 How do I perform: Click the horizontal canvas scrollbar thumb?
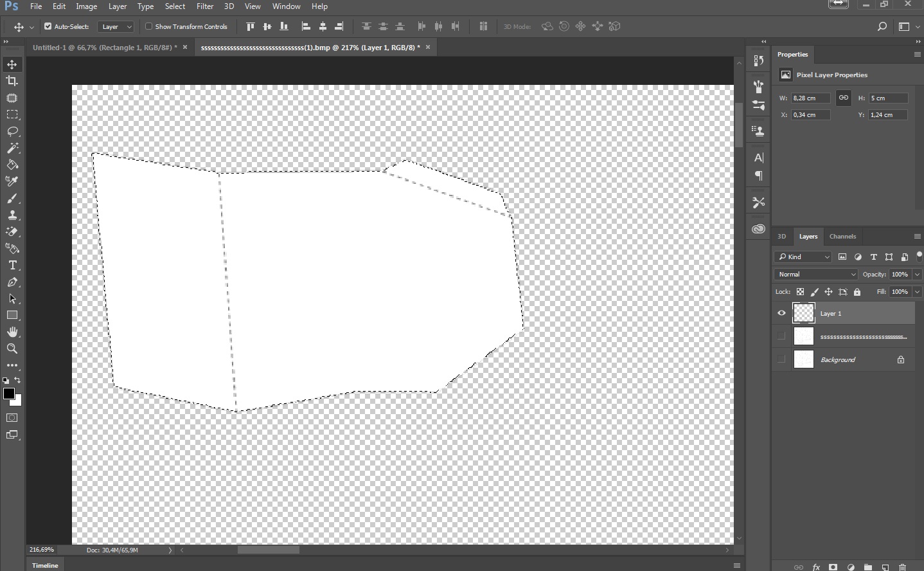[269, 550]
